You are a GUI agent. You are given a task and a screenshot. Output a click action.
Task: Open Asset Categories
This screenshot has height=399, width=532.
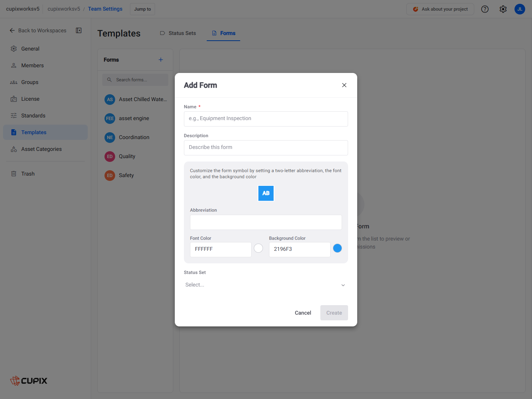(45, 149)
